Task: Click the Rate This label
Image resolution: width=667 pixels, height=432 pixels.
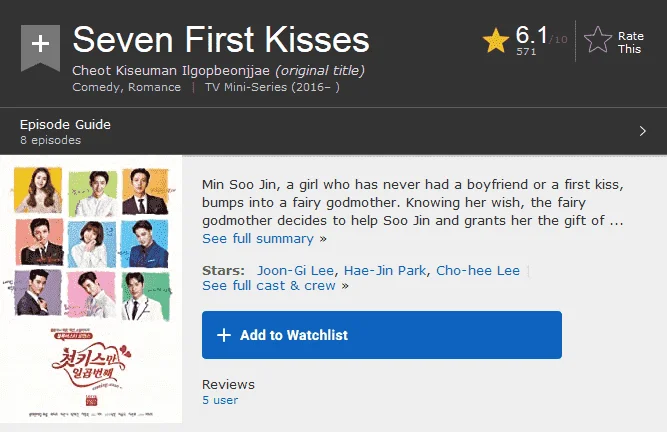Action: [630, 43]
